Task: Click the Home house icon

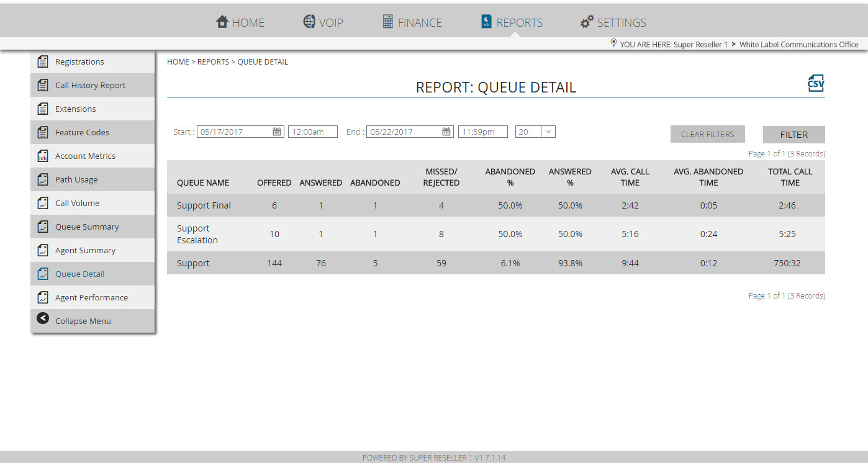Action: click(x=222, y=22)
